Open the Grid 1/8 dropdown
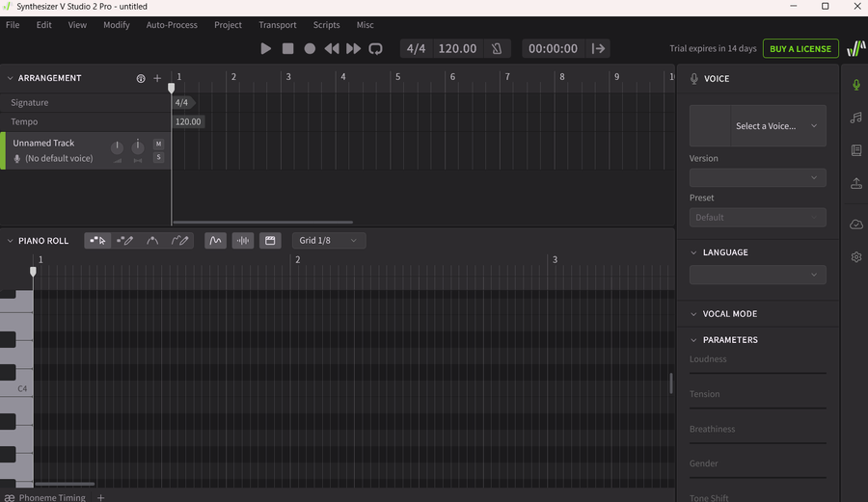This screenshot has width=868, height=502. coord(329,241)
